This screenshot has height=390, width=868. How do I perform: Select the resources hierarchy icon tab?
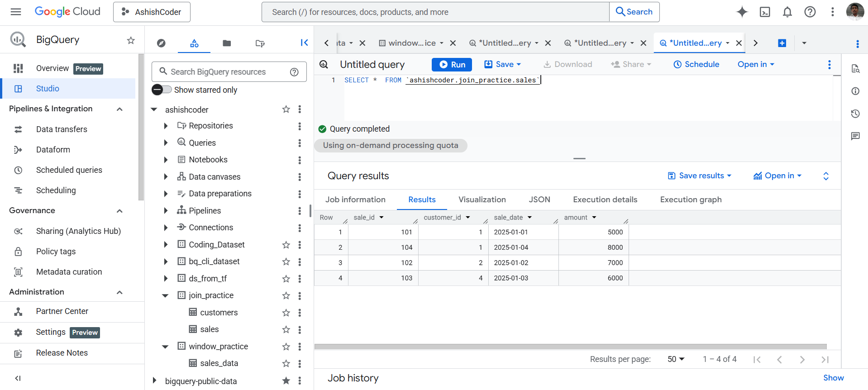click(x=194, y=43)
